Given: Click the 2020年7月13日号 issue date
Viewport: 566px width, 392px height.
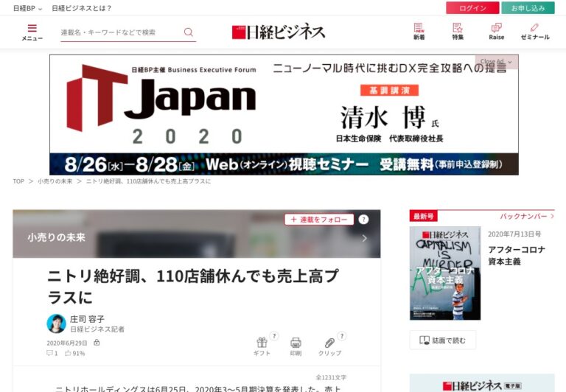Looking at the screenshot, I should 514,234.
